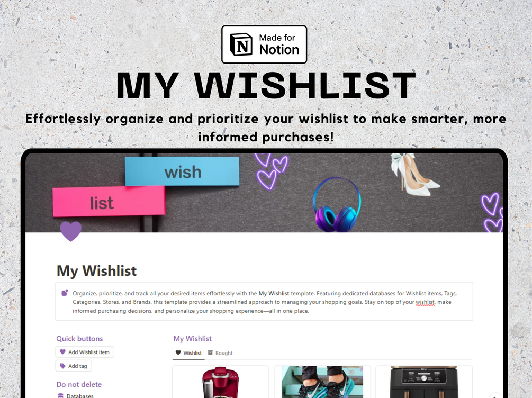
Task: Click the archive icon beside Bought
Action: coord(210,352)
